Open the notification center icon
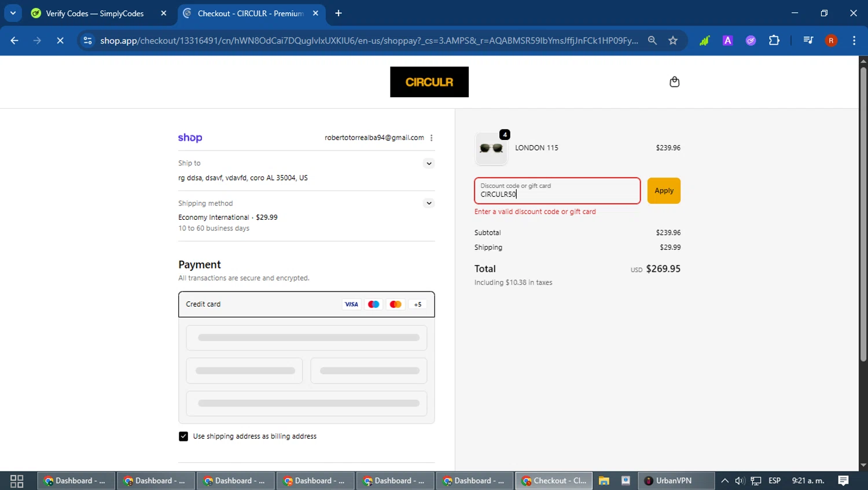This screenshot has height=490, width=868. point(844,481)
